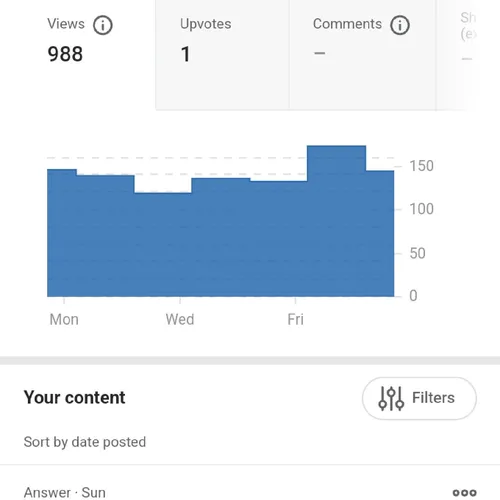The height and width of the screenshot is (500, 500).
Task: Click the 150 value on the y-axis
Action: click(421, 166)
